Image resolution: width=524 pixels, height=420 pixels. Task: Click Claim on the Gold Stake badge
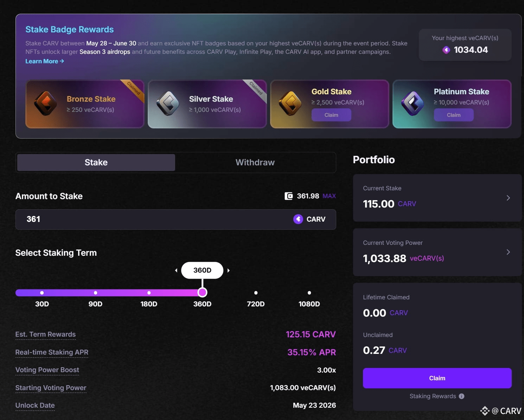pyautogui.click(x=331, y=115)
